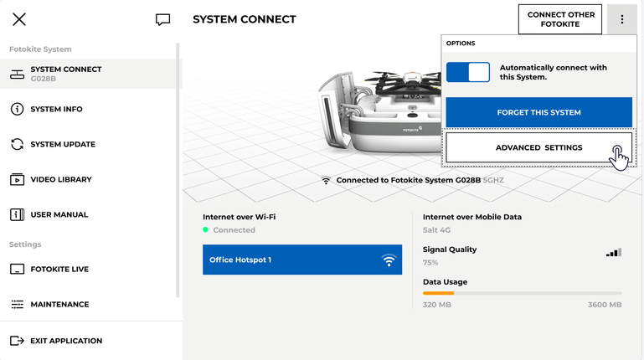Click the Fotokite Live monitor icon
The height and width of the screenshot is (360, 644).
click(x=17, y=270)
